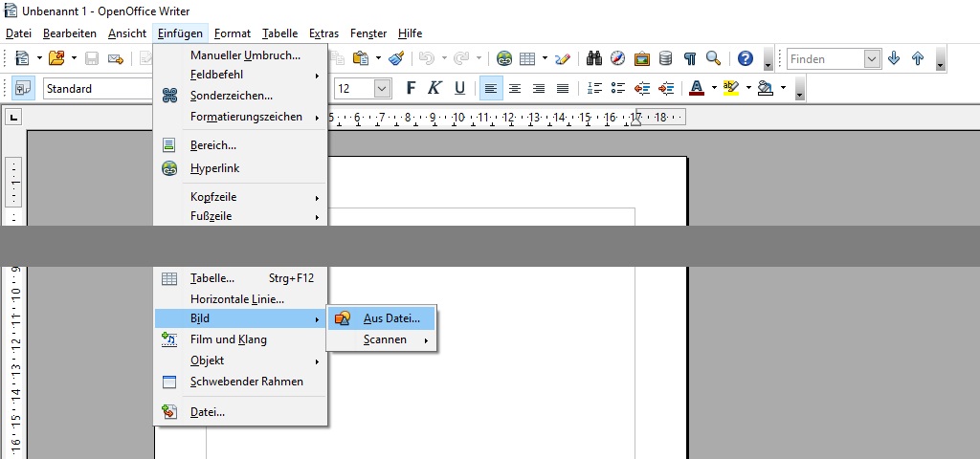This screenshot has height=459, width=980.
Task: Open the font color dropdown arrow
Action: (713, 88)
